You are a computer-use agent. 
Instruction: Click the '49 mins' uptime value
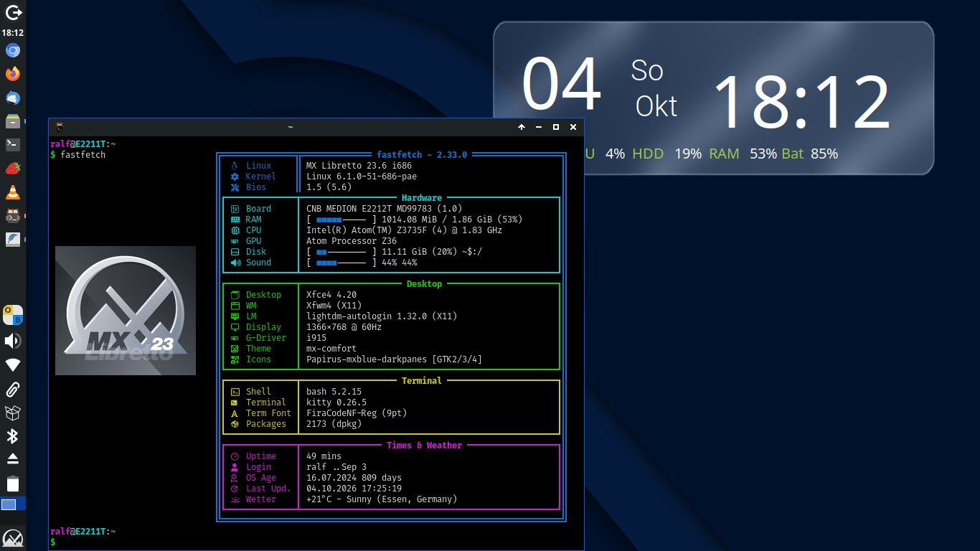pos(324,456)
